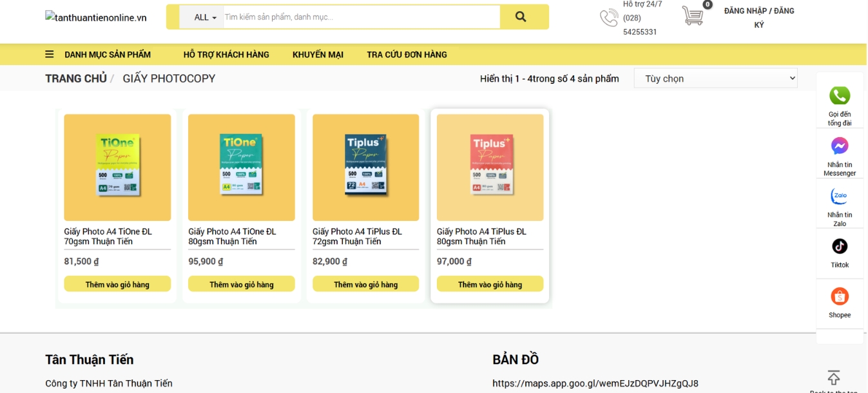The width and height of the screenshot is (868, 393).
Task: Open TiOne 70gsm product thumbnail
Action: (x=117, y=168)
